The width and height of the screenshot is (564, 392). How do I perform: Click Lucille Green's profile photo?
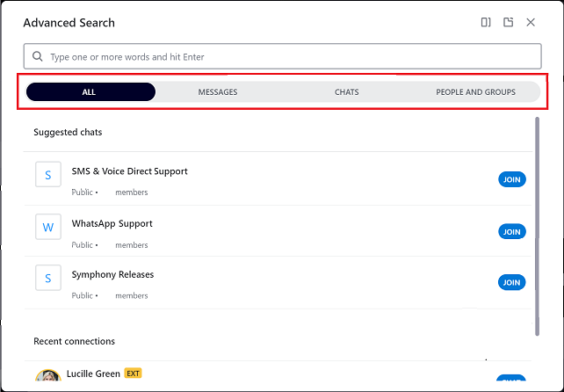point(47,376)
